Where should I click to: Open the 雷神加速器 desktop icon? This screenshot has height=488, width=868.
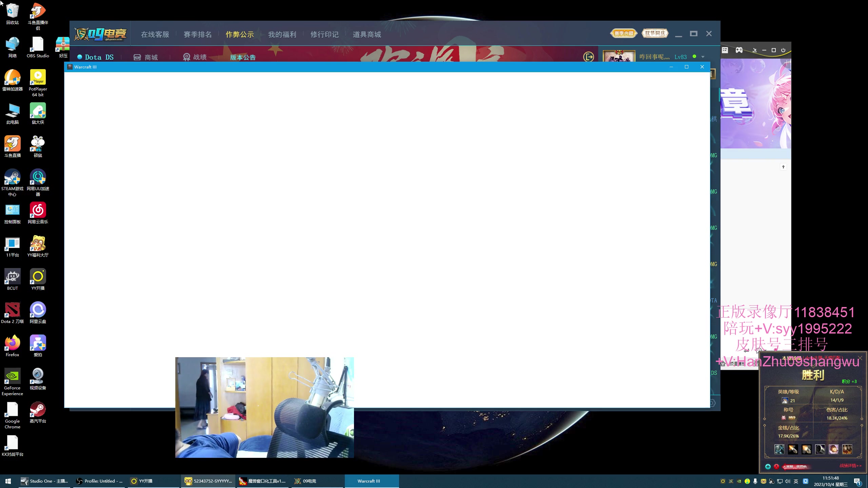(x=12, y=80)
